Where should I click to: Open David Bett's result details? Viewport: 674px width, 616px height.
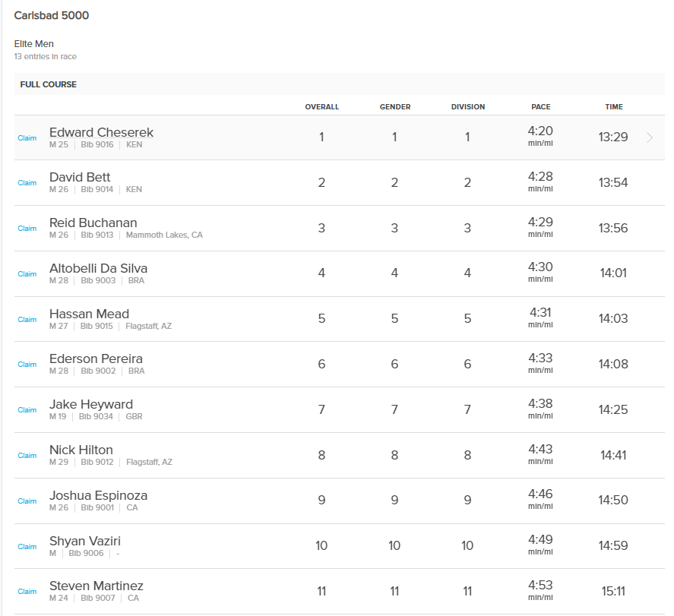(x=80, y=178)
